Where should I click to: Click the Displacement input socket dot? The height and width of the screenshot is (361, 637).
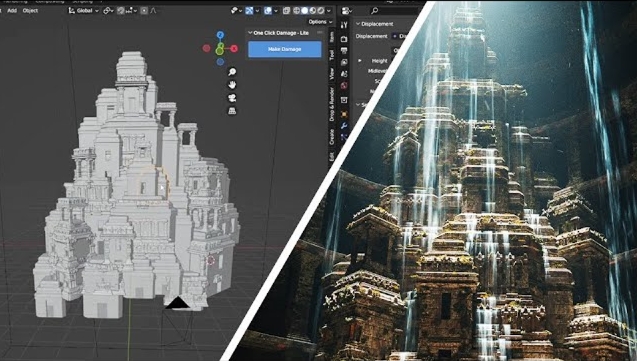pos(394,36)
